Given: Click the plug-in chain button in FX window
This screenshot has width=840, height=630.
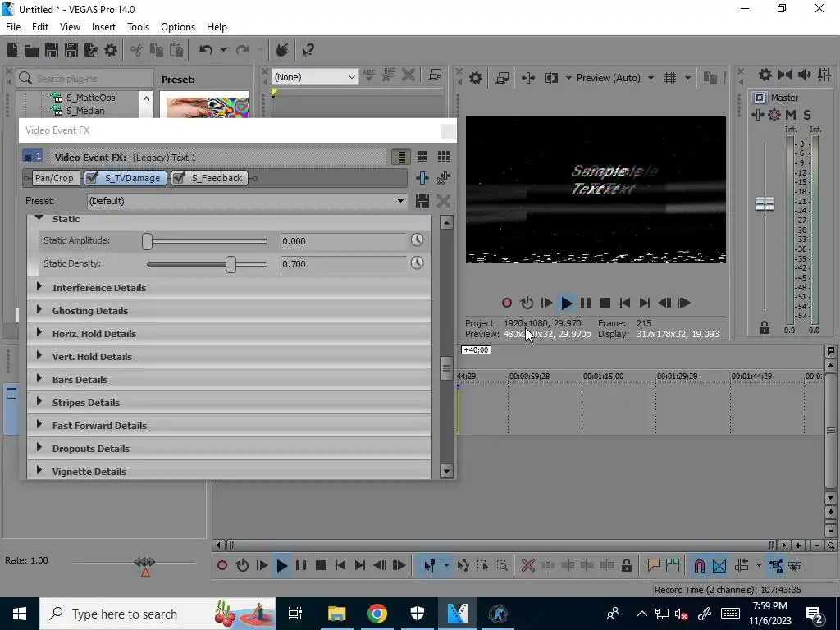Looking at the screenshot, I should (422, 178).
